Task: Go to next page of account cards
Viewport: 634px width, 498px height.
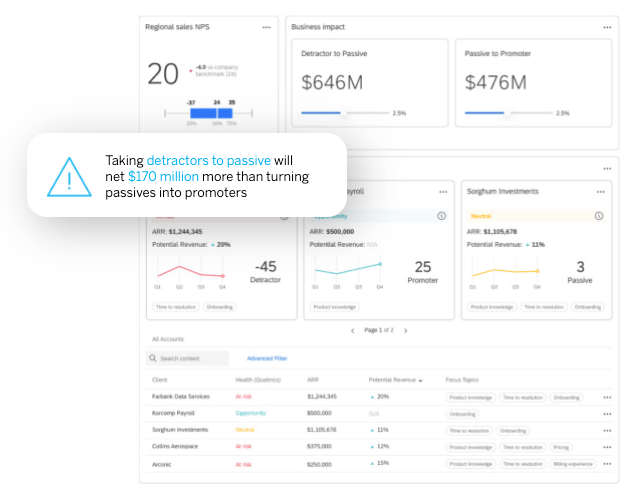Action: point(406,331)
